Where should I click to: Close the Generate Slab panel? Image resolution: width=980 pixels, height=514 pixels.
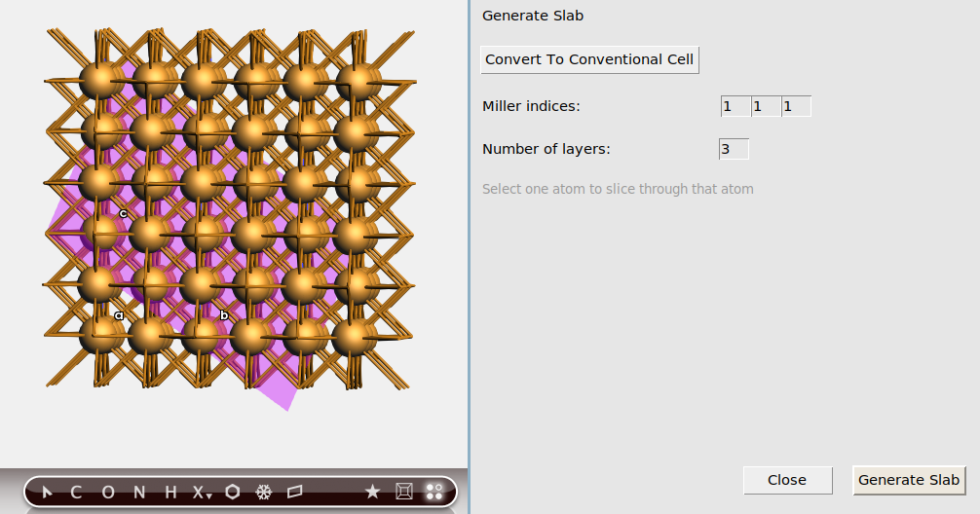[787, 480]
